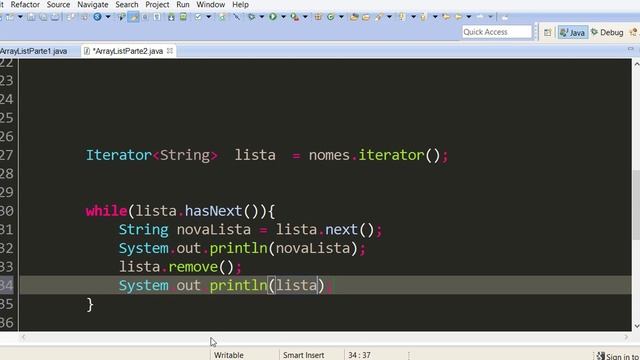Viewport: 640px width, 360px height.
Task: Click the blue globe toolbar icon
Action: coord(97,17)
